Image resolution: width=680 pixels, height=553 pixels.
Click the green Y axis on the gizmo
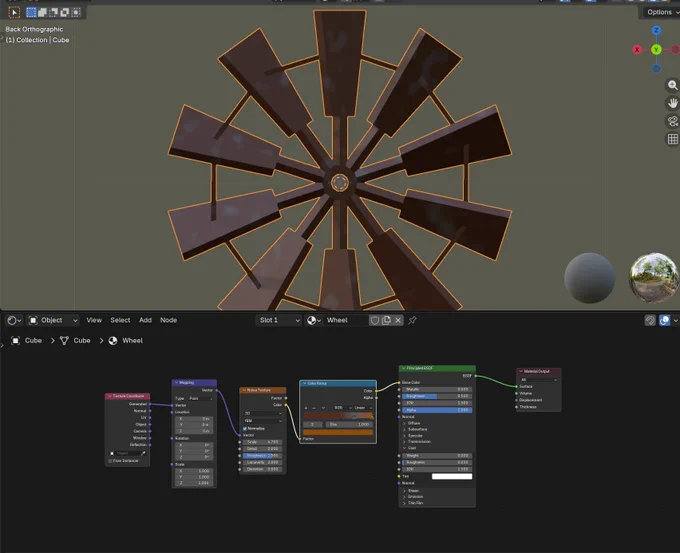[x=656, y=49]
